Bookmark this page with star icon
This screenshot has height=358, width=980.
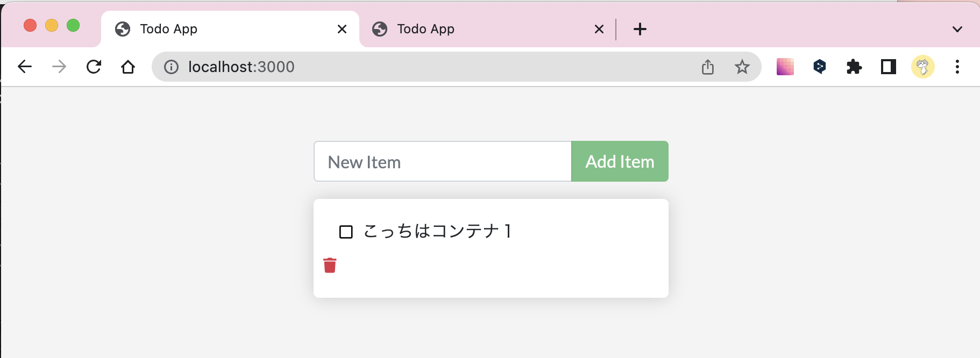(742, 67)
